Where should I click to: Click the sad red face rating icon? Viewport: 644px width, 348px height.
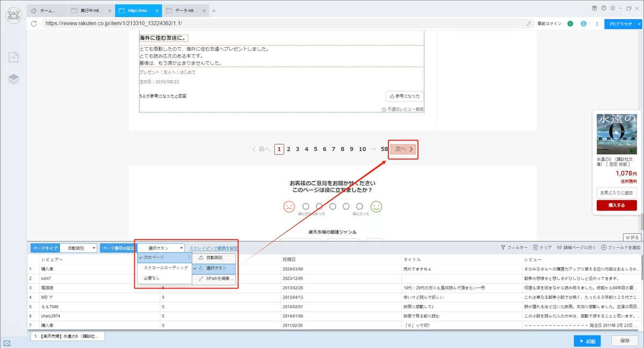click(289, 206)
